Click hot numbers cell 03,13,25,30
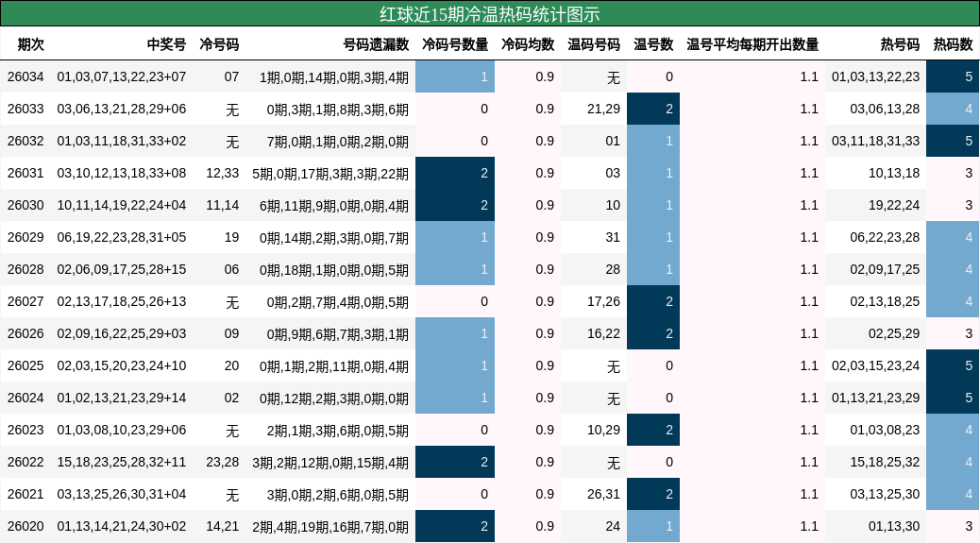 (x=885, y=494)
